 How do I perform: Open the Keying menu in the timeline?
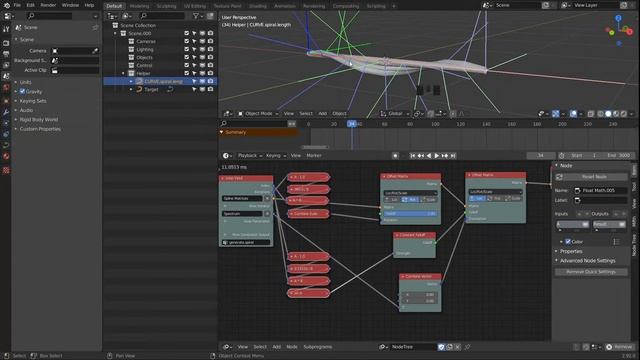(276, 156)
